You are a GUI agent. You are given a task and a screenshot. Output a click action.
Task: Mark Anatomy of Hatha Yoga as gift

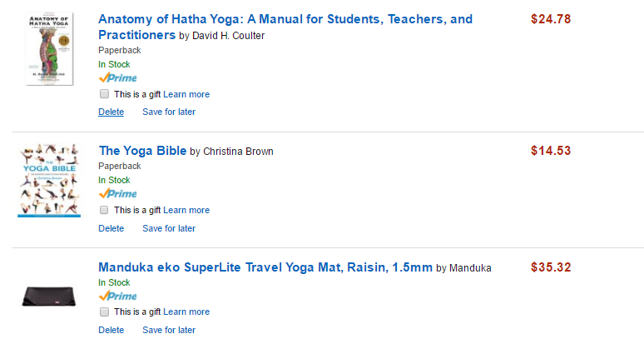pos(105,94)
